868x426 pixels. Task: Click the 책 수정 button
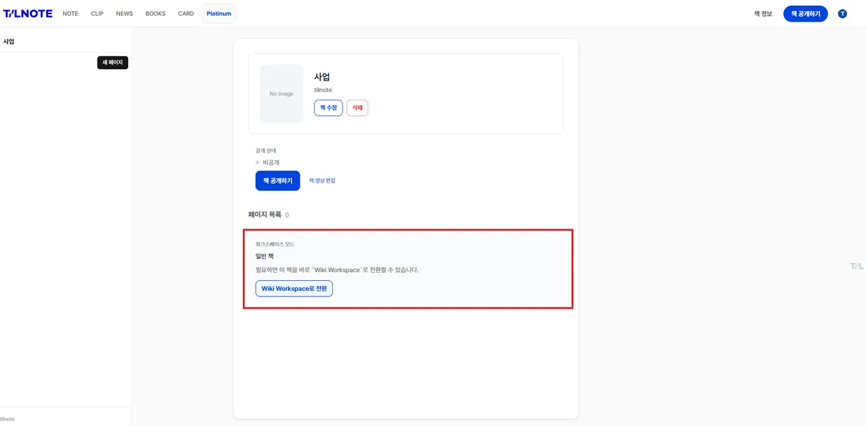(328, 108)
